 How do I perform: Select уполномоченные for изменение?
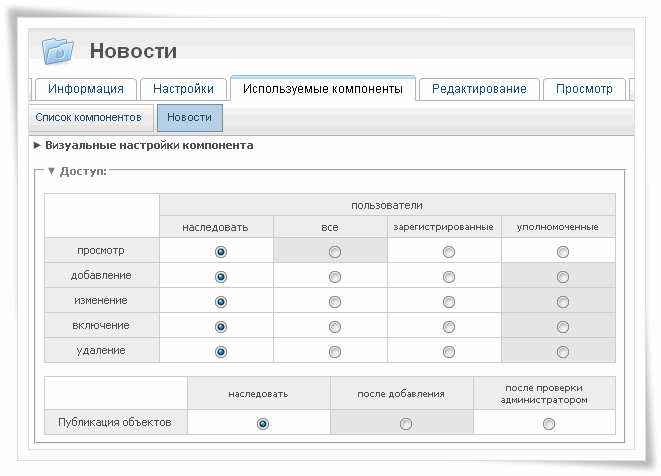pyautogui.click(x=563, y=302)
